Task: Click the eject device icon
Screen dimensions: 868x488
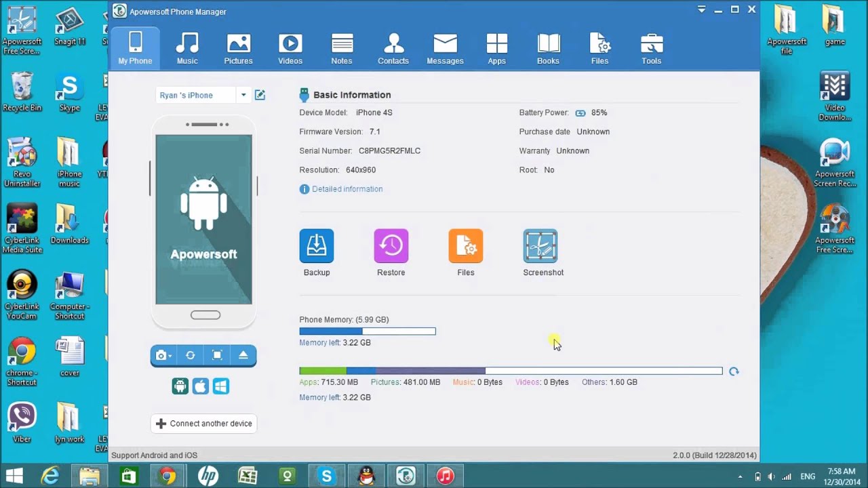Action: point(243,355)
